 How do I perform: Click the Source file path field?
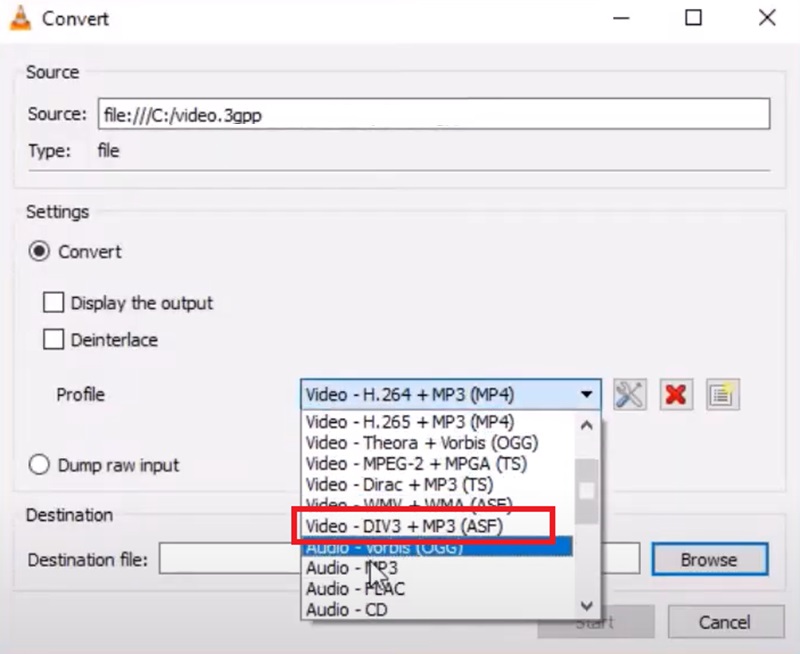coord(434,114)
